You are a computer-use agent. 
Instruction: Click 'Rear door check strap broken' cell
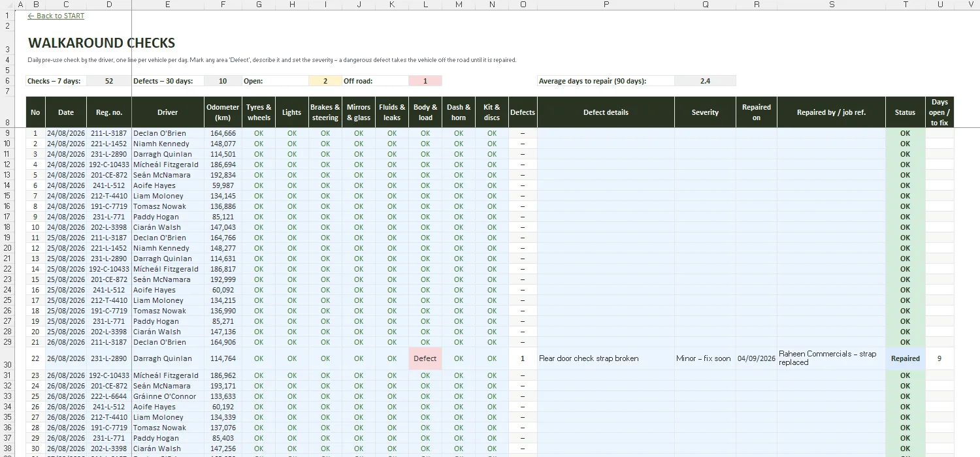606,358
